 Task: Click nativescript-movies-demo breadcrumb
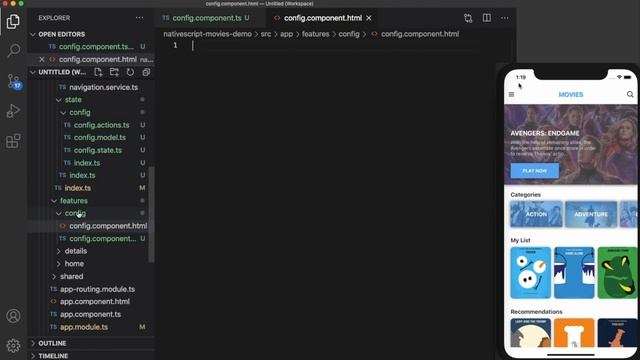coord(207,34)
